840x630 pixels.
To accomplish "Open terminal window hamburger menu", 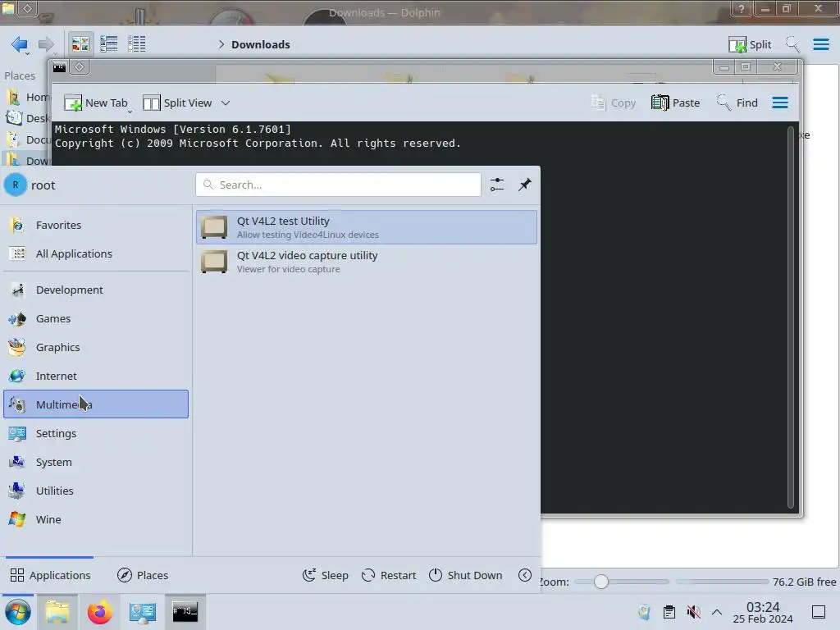I will tap(780, 103).
